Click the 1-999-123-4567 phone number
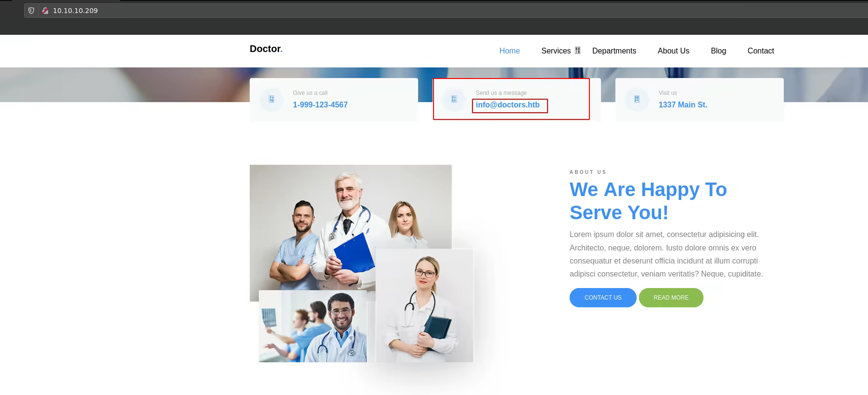Screen dimensions: 868x395 point(320,105)
